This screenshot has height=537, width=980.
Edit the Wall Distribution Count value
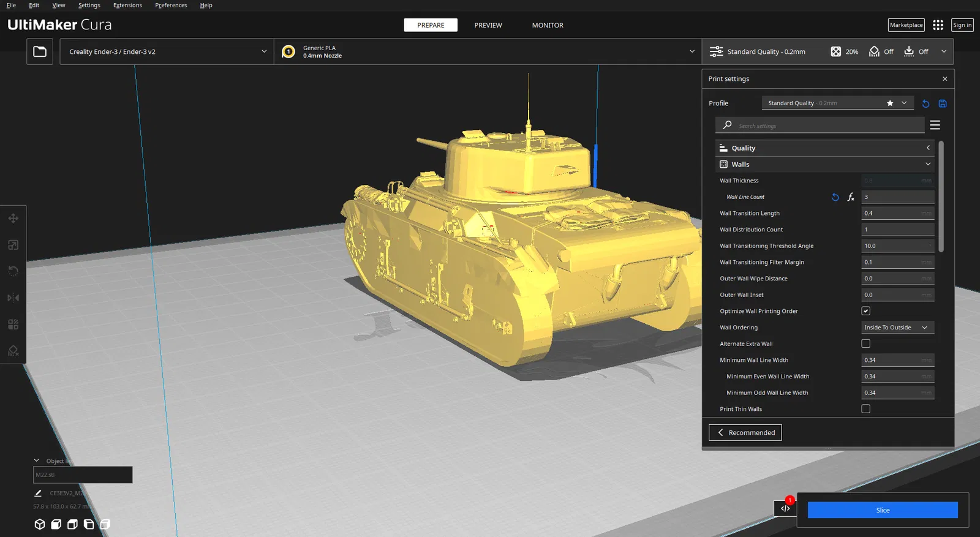point(898,230)
